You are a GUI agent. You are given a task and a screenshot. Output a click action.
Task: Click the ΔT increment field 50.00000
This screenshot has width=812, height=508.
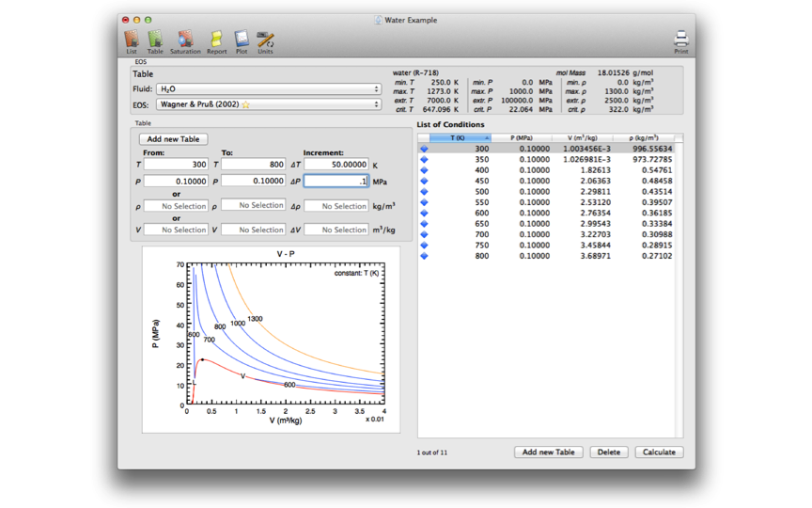336,165
